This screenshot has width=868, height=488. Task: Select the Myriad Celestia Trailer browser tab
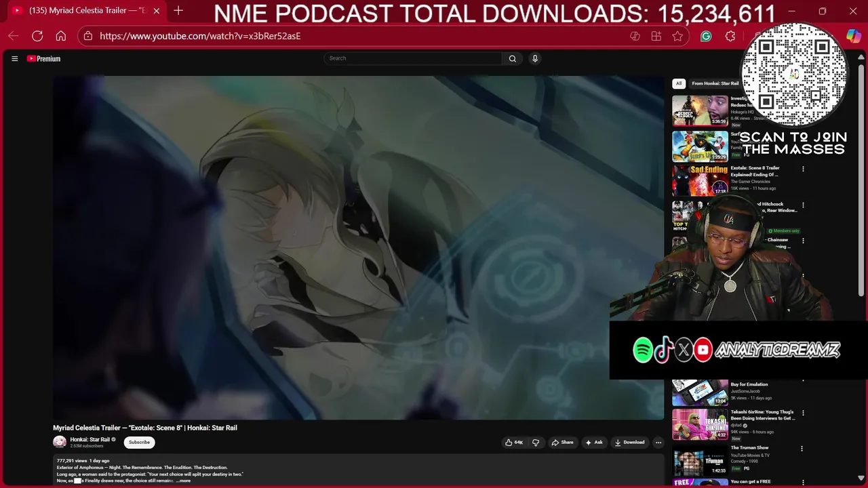click(86, 11)
